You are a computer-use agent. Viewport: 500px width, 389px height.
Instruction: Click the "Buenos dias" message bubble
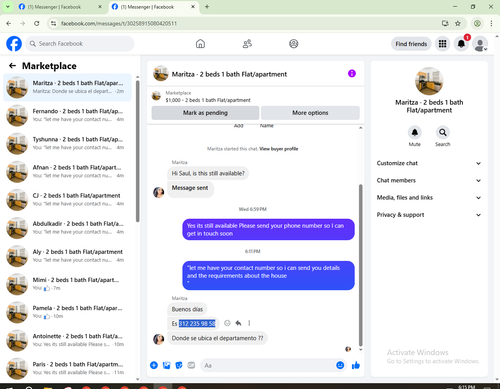187,309
